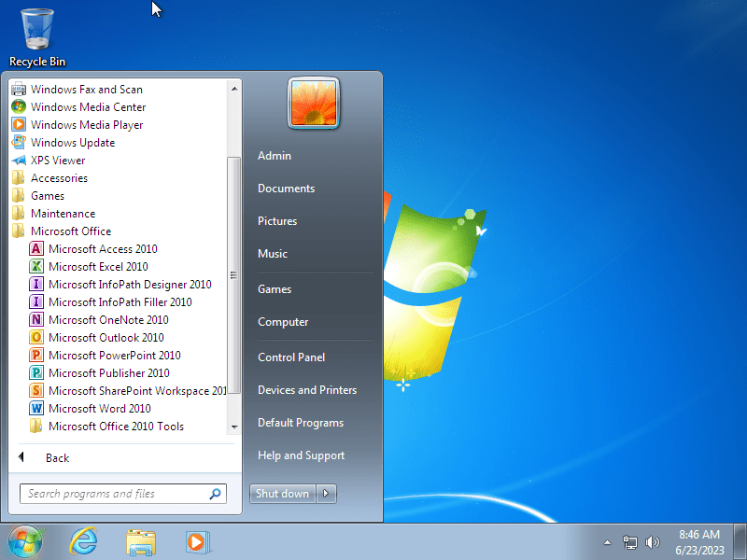747x560 pixels.
Task: Open Devices and Printers
Action: coord(307,390)
